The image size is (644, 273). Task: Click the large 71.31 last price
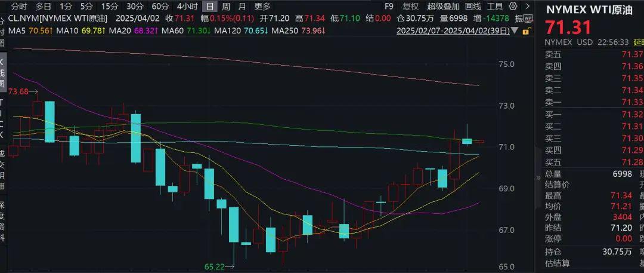(x=568, y=27)
